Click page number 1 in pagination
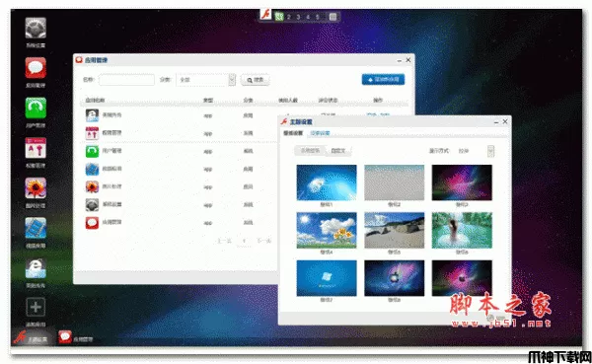The image size is (592, 364). [x=245, y=241]
